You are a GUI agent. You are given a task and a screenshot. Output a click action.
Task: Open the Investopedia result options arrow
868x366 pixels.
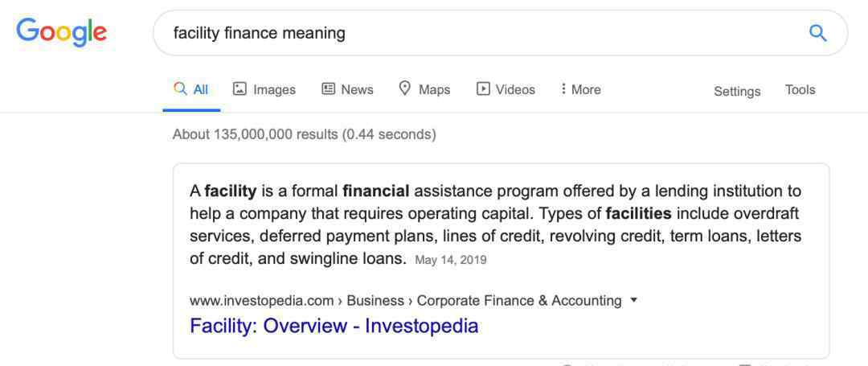(x=634, y=300)
